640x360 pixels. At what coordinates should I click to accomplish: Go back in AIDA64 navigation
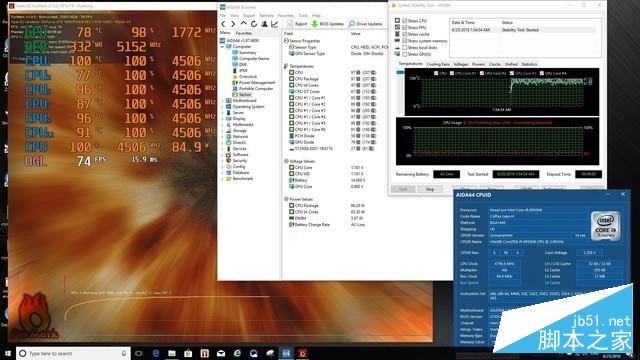pyautogui.click(x=223, y=24)
